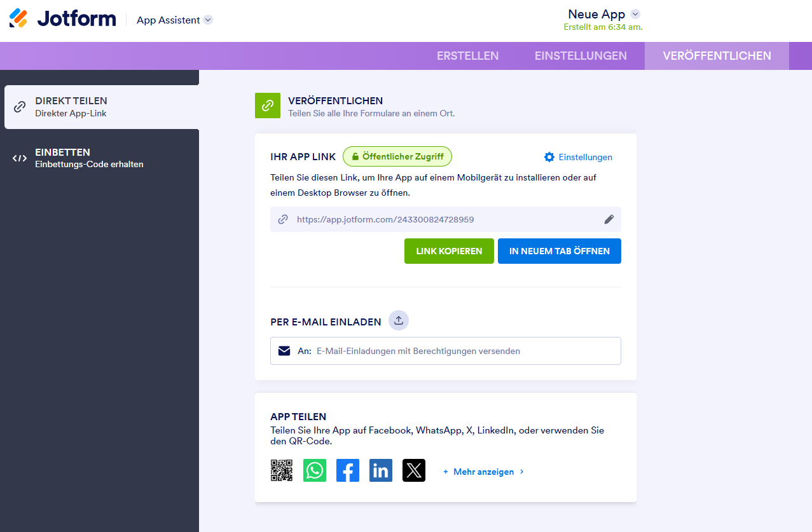Open the Einstellungen gear next to app link

click(x=577, y=157)
